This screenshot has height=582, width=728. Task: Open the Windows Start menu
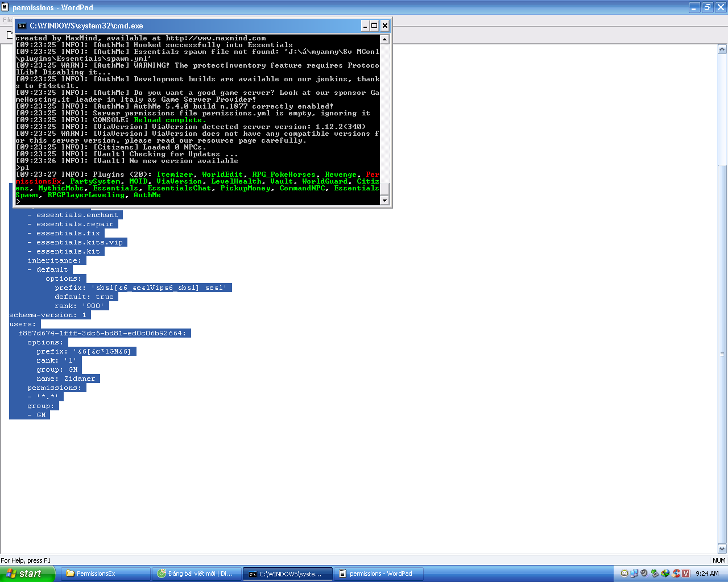point(27,573)
